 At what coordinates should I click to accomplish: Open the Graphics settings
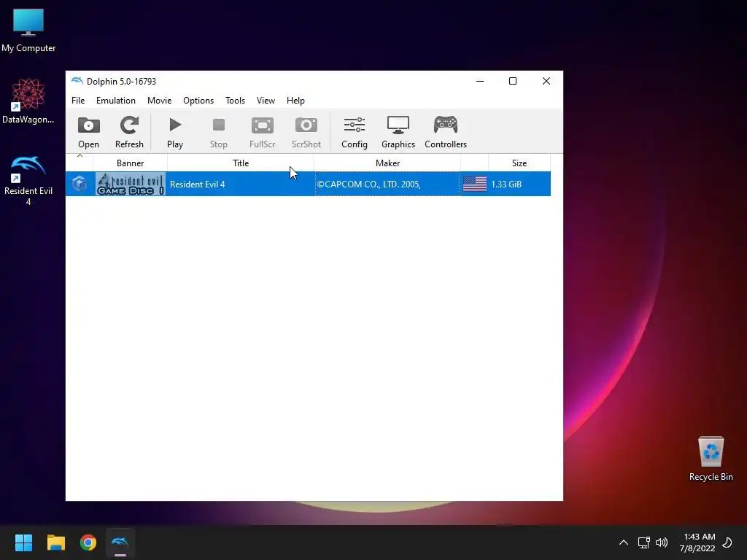[398, 132]
